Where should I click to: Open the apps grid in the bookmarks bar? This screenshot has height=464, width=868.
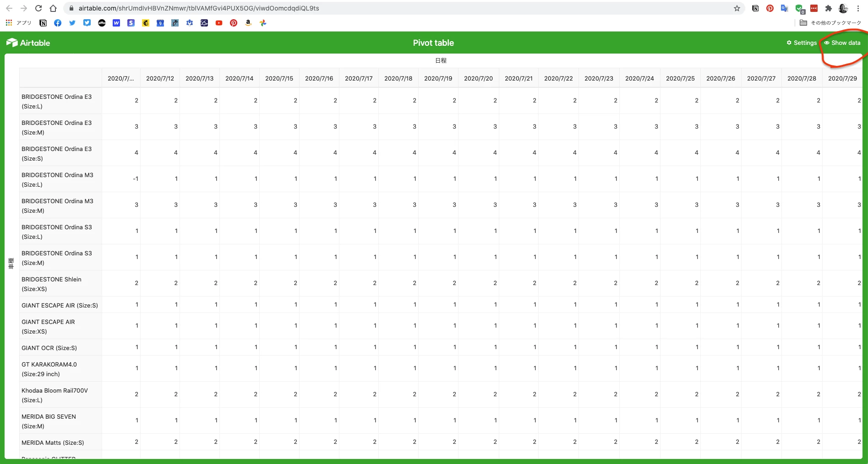[9, 22]
